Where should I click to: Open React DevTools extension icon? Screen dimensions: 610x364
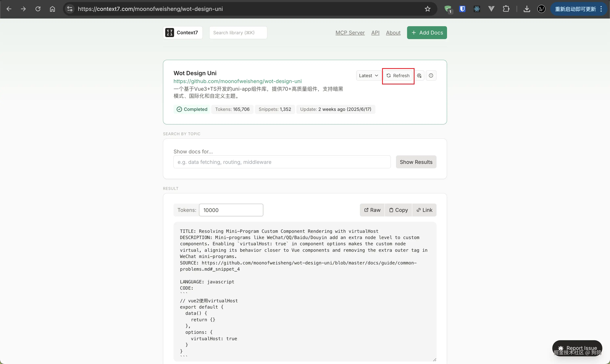point(477,9)
